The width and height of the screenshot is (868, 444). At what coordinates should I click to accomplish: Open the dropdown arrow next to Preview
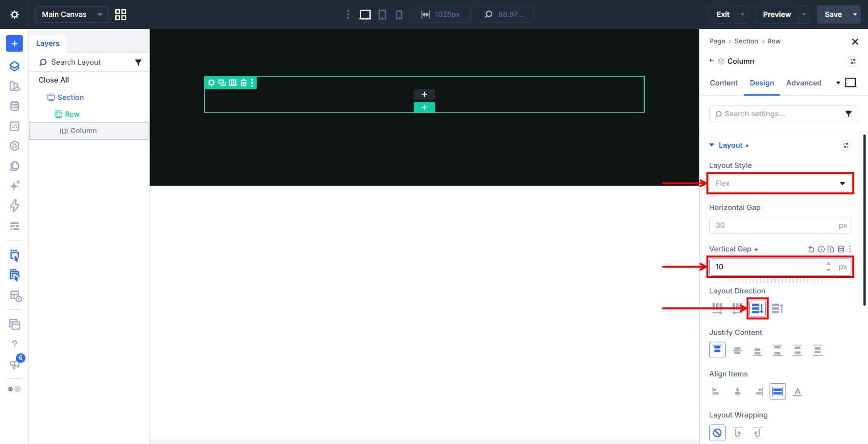pos(804,14)
